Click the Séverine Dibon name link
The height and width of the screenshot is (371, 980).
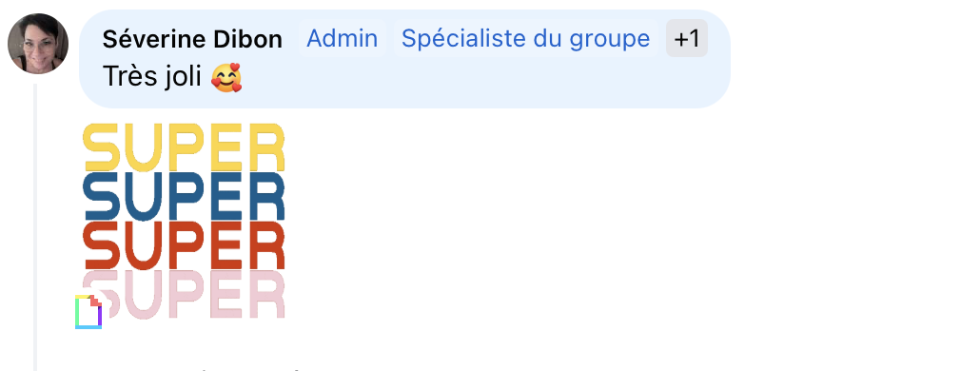tap(192, 39)
